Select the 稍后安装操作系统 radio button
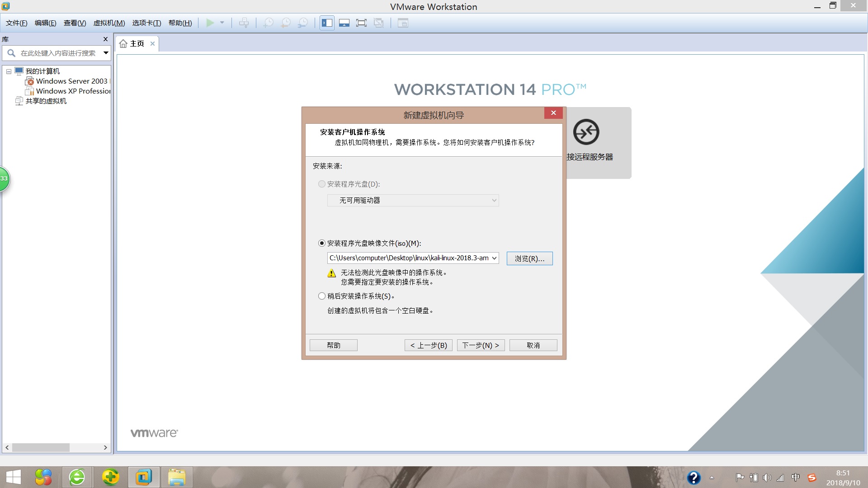This screenshot has width=868, height=488. [322, 296]
